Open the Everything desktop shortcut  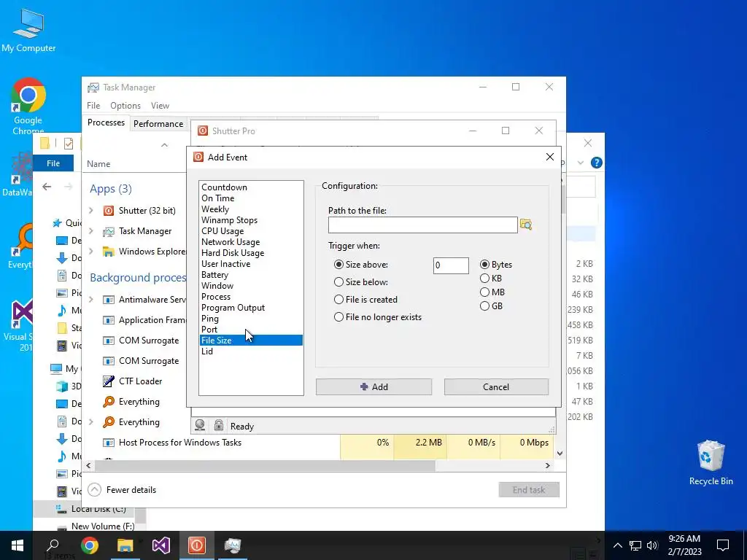20,245
